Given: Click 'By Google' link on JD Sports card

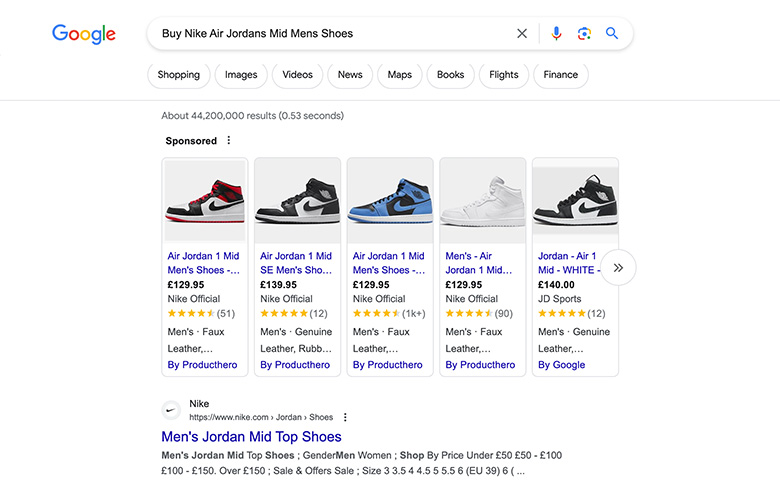Looking at the screenshot, I should 562,365.
